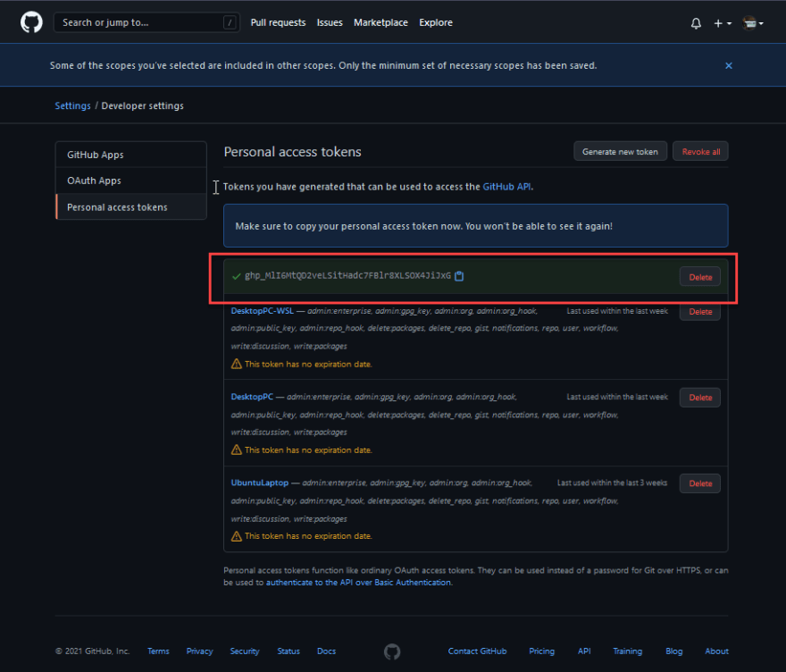Follow the Settings breadcrumb link

(72, 105)
